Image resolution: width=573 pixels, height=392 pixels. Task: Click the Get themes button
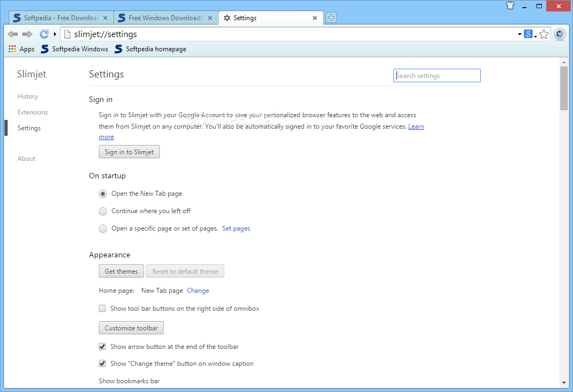point(121,271)
